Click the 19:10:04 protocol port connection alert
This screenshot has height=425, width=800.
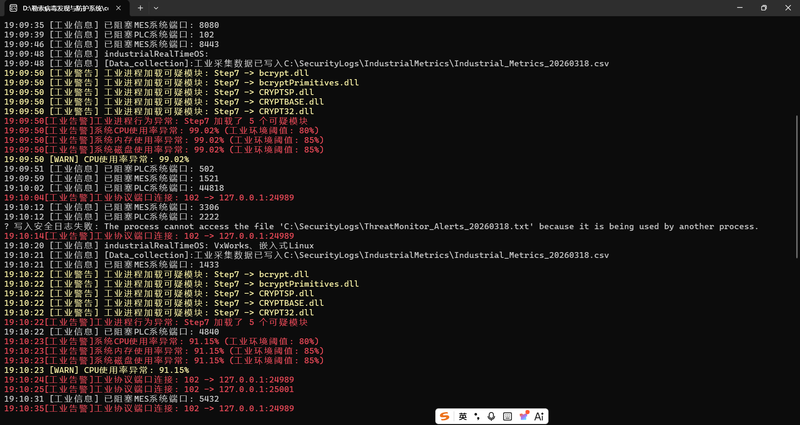149,197
